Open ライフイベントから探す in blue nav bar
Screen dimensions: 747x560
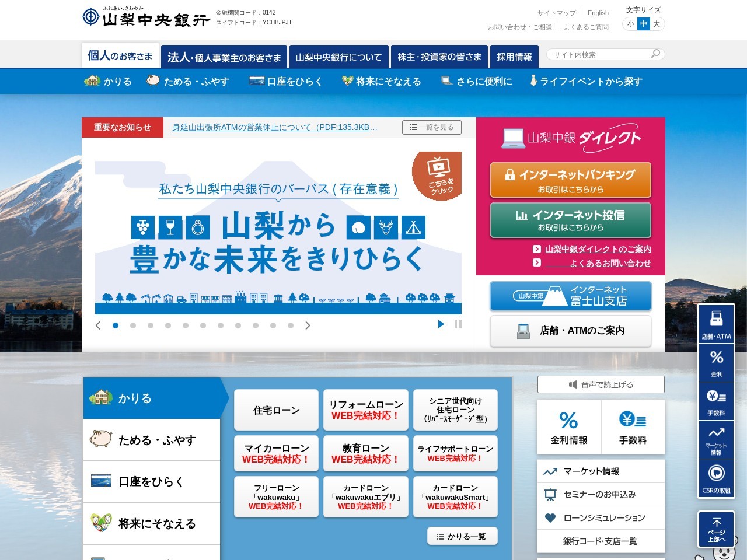(x=586, y=81)
